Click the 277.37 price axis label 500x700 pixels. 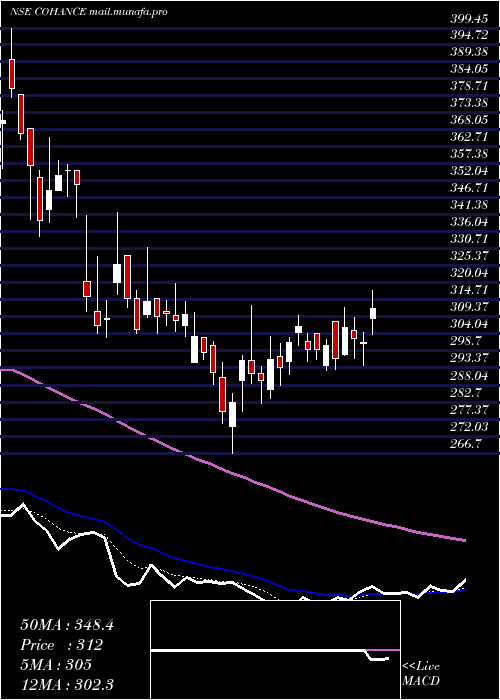point(468,409)
